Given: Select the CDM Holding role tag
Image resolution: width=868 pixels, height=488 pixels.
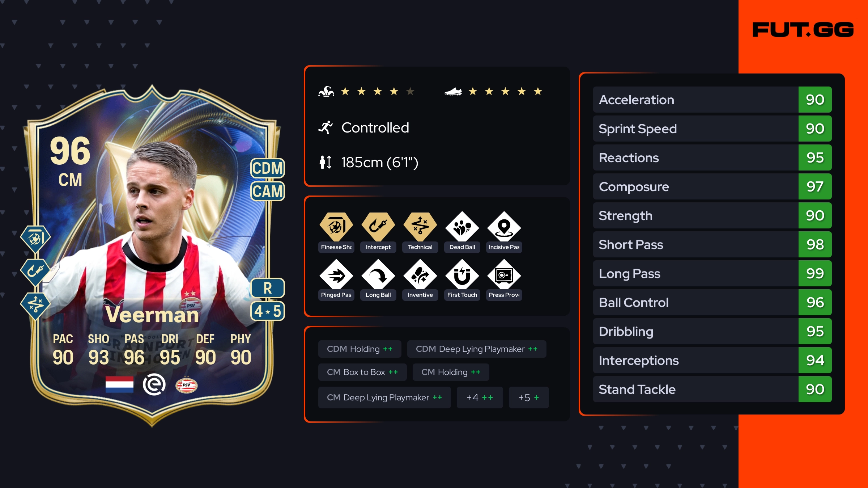Looking at the screenshot, I should 359,349.
